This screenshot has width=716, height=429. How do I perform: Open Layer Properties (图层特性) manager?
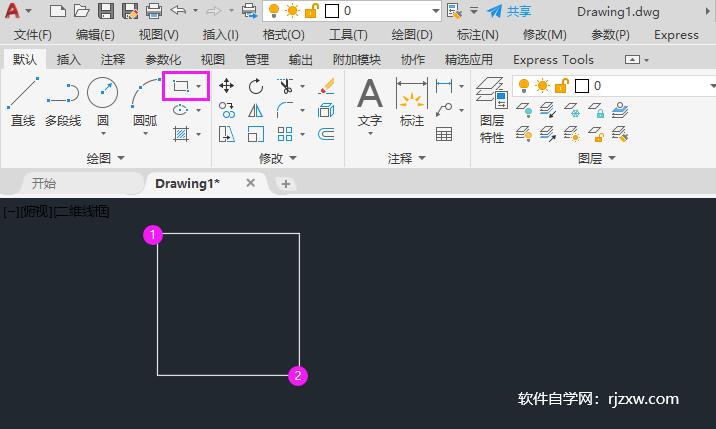[x=492, y=110]
